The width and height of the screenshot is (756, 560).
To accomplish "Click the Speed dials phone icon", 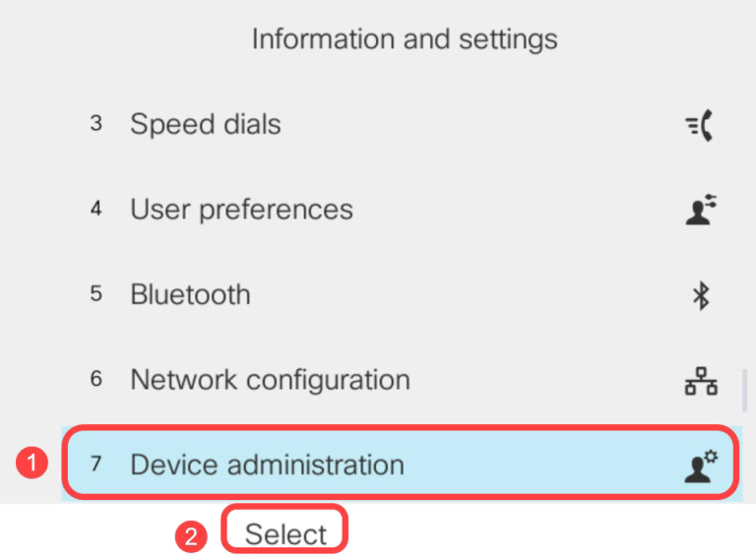I will [699, 125].
